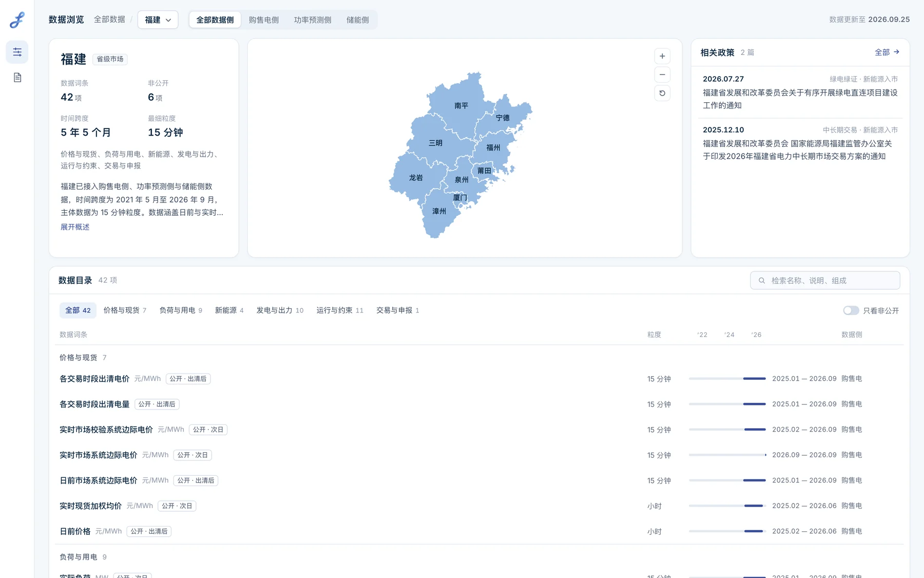The height and width of the screenshot is (578, 924).
Task: Filter catalog by 交易与申报
Action: [398, 310]
